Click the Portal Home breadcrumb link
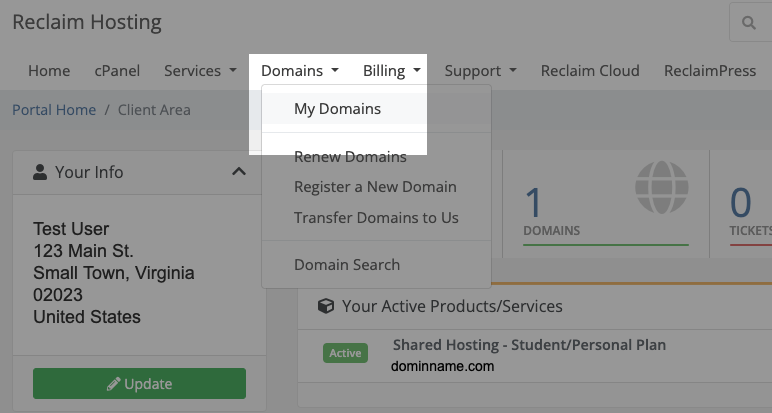 (x=54, y=110)
